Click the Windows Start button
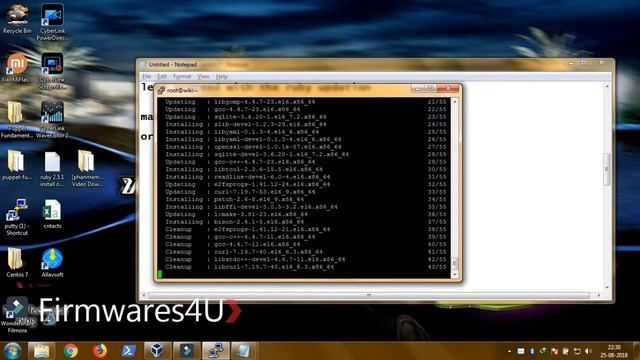The image size is (640, 360). 12,351
